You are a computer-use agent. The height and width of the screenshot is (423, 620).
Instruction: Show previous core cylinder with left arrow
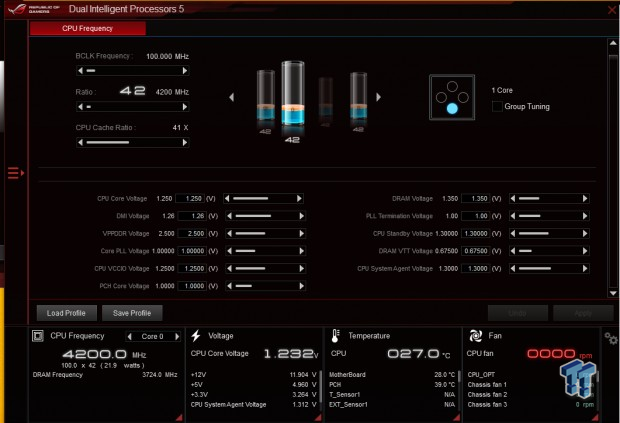click(x=231, y=97)
